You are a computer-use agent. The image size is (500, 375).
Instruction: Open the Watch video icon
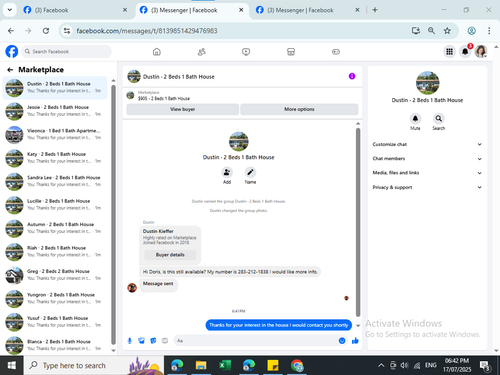click(x=246, y=52)
